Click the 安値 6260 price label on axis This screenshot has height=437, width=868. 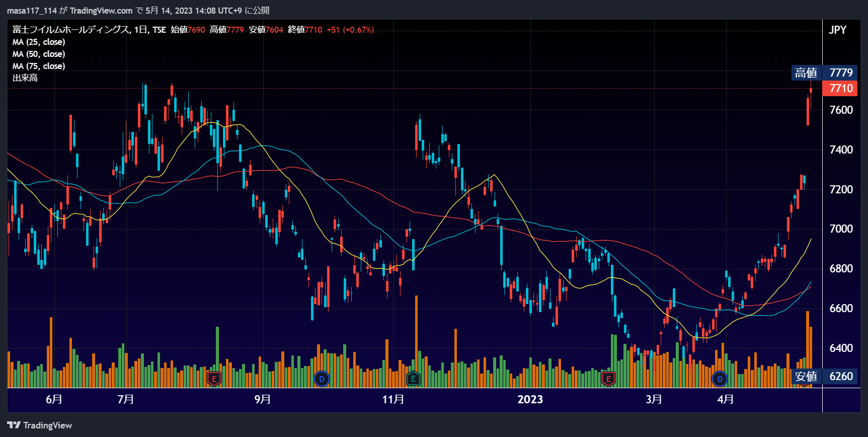(x=824, y=376)
